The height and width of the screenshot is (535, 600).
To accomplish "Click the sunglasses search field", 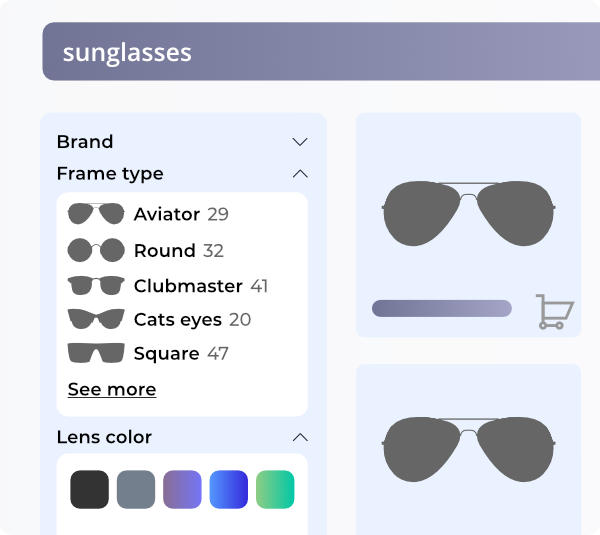I will point(320,52).
